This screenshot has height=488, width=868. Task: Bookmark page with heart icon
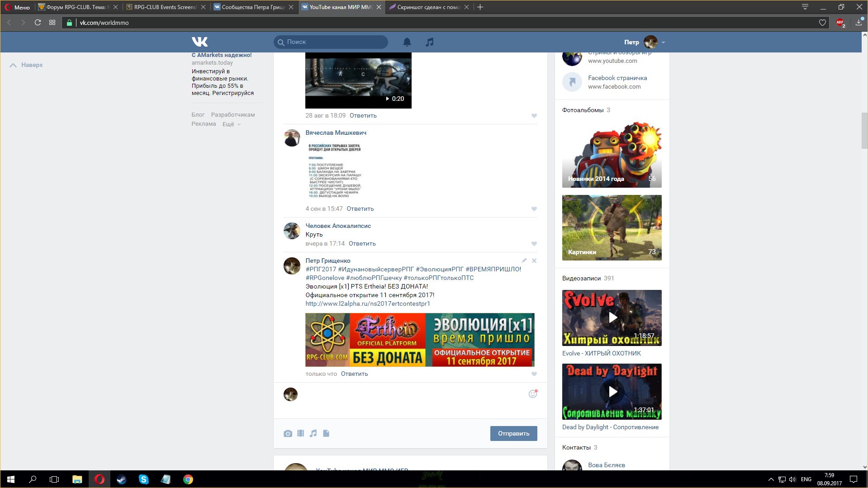pos(822,23)
